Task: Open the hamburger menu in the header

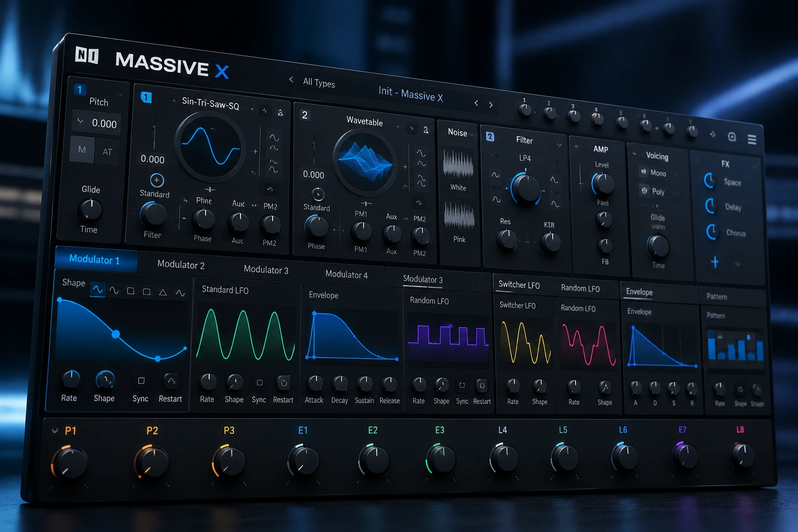Action: tap(752, 139)
